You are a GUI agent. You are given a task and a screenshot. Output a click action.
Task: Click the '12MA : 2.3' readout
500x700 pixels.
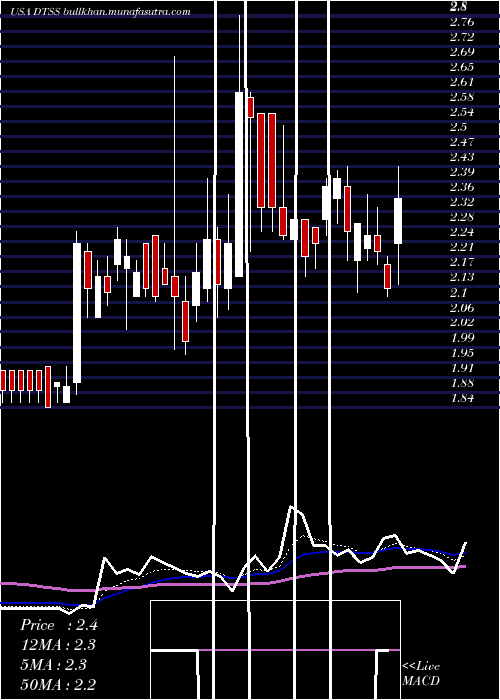click(x=58, y=645)
